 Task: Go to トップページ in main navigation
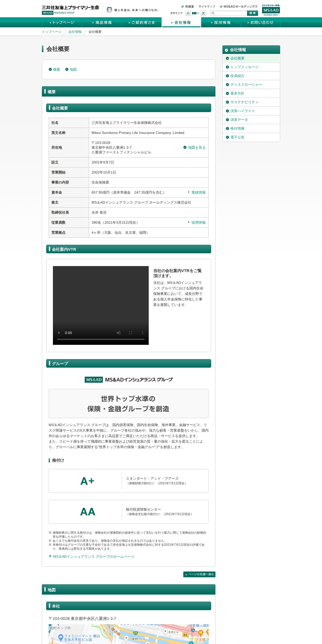pyautogui.click(x=62, y=22)
